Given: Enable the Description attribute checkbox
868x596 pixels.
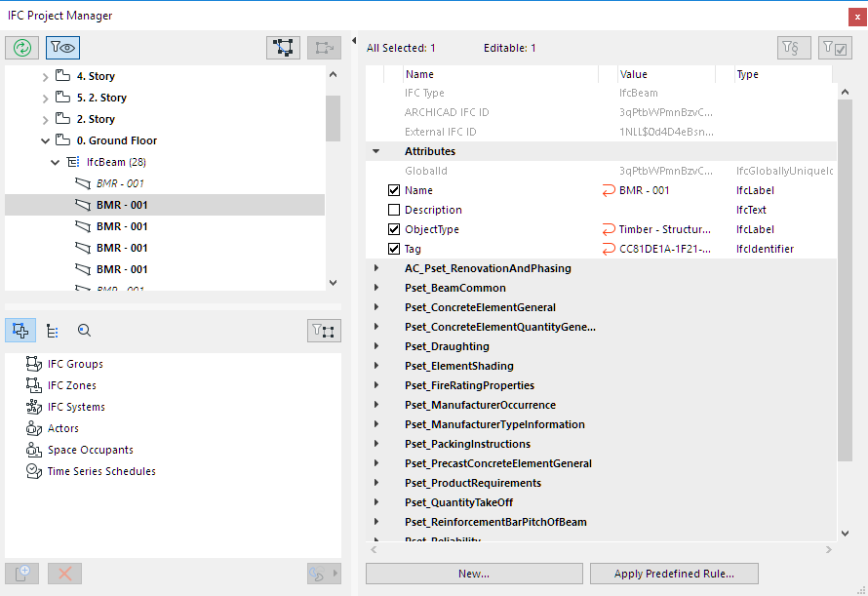Looking at the screenshot, I should tap(394, 210).
